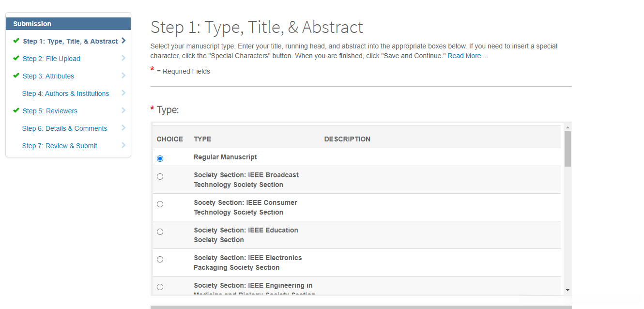This screenshot has width=644, height=309.
Task: Click the green checkmark beside Step 5 Reviewers
Action: coord(16,110)
